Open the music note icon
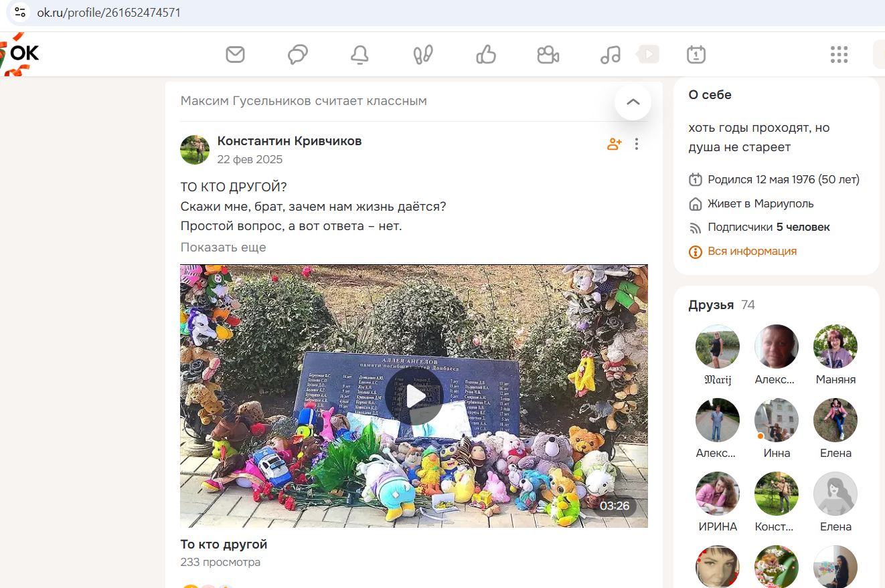Screen dimensions: 885x588 (x=610, y=54)
